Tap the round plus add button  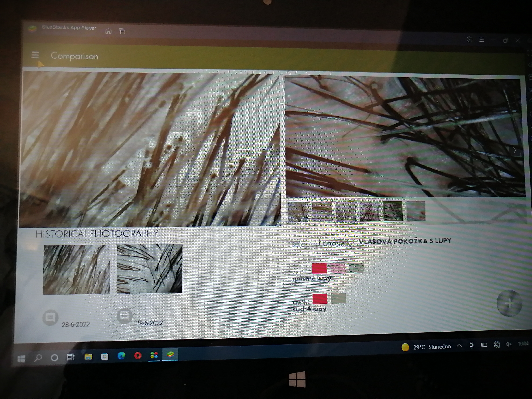tap(509, 303)
